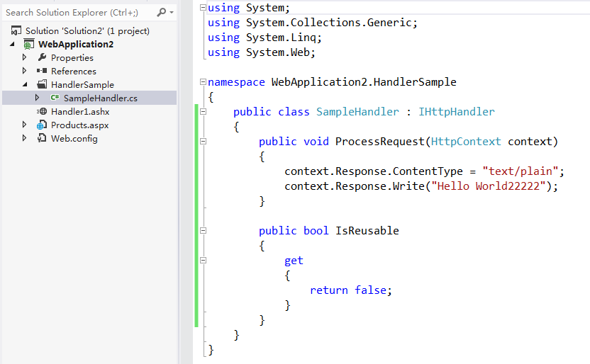The image size is (590, 364).
Task: Select Products.aspx in the tree
Action: tap(79, 125)
